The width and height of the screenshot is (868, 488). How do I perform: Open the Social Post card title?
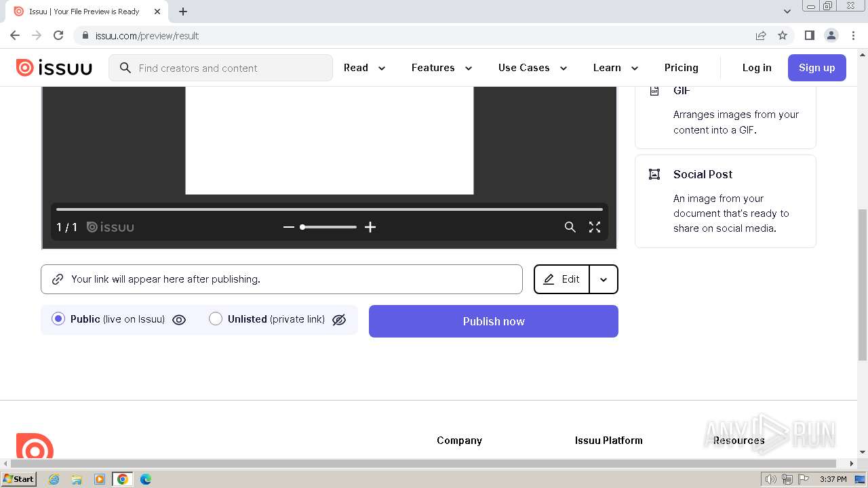[x=703, y=174]
